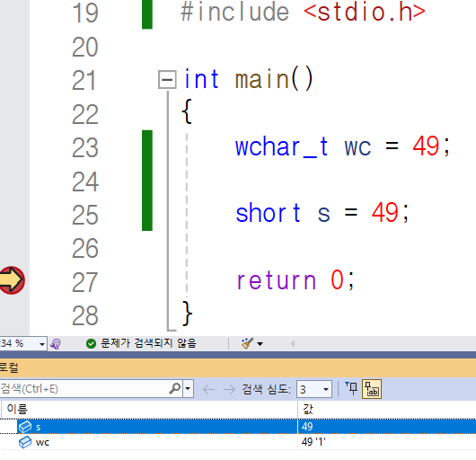Open the search depth dropdown showing 3

(x=314, y=389)
